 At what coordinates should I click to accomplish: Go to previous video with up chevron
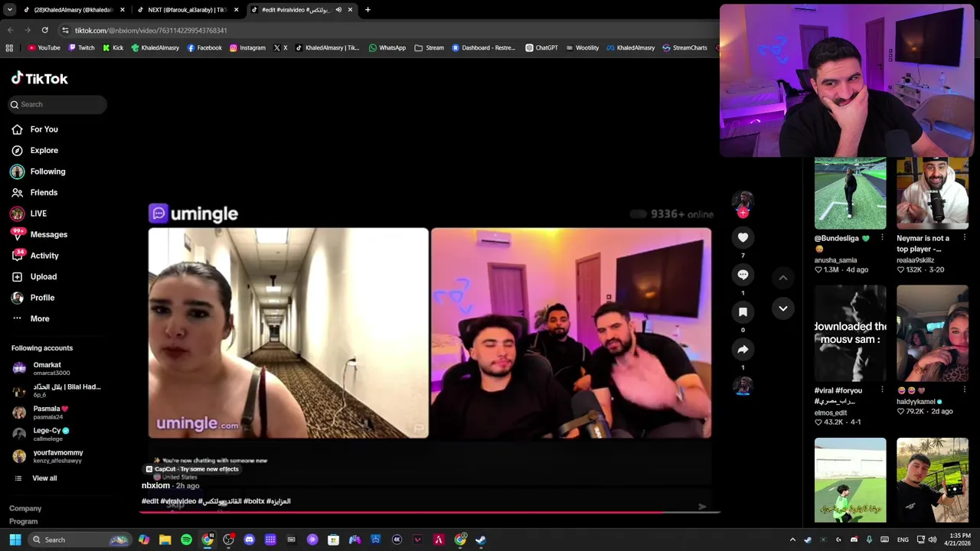point(782,278)
